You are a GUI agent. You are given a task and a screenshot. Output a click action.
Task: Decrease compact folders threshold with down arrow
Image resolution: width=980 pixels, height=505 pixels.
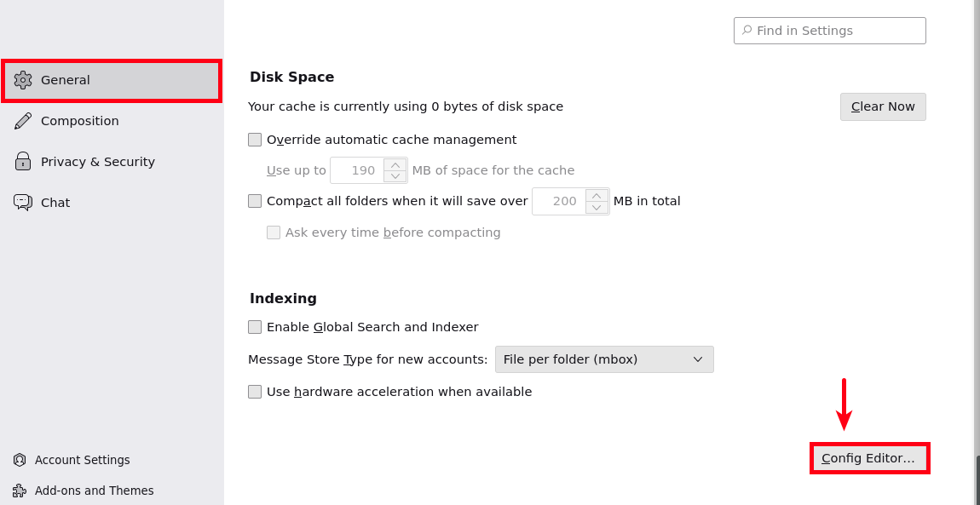[597, 208]
